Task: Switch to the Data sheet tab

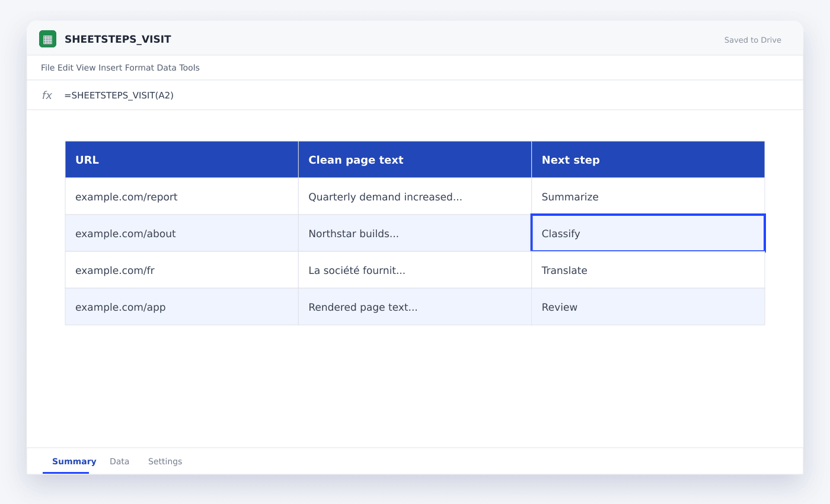Action: [119, 461]
